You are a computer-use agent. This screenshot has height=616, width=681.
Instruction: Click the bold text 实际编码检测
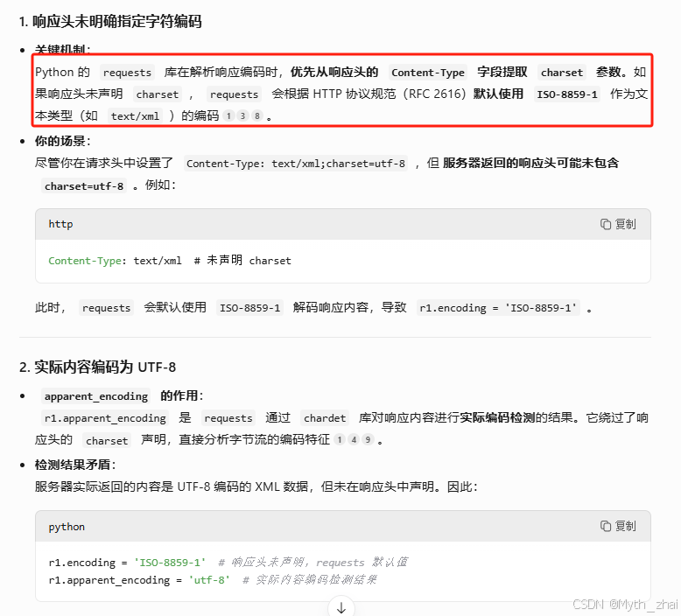pos(497,417)
